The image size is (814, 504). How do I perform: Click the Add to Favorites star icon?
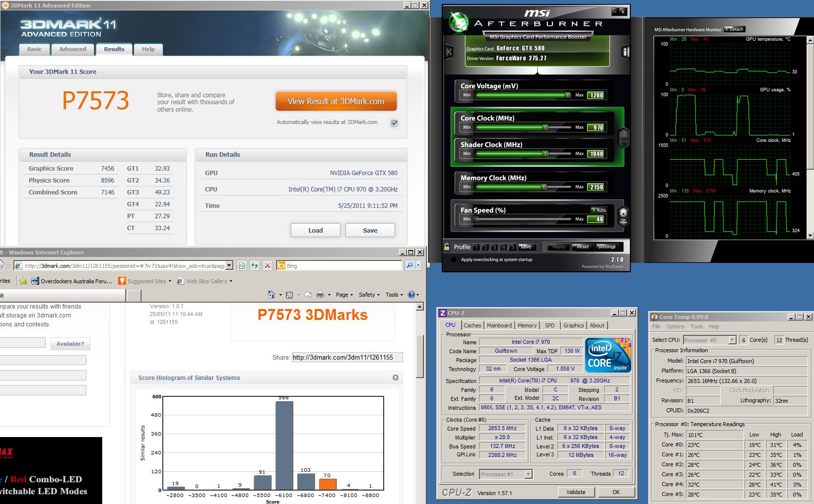(23, 281)
